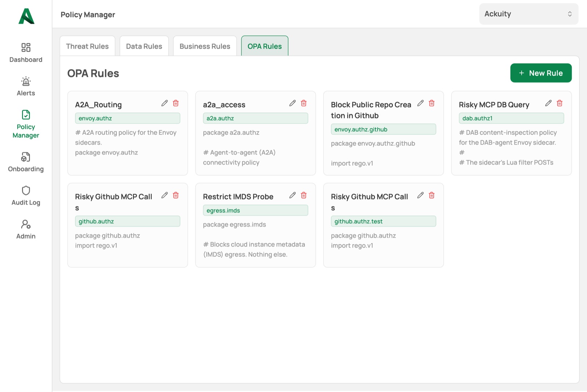The height and width of the screenshot is (392, 587).
Task: Edit the Risky Github rule tagged github.authz.test
Action: tap(420, 195)
